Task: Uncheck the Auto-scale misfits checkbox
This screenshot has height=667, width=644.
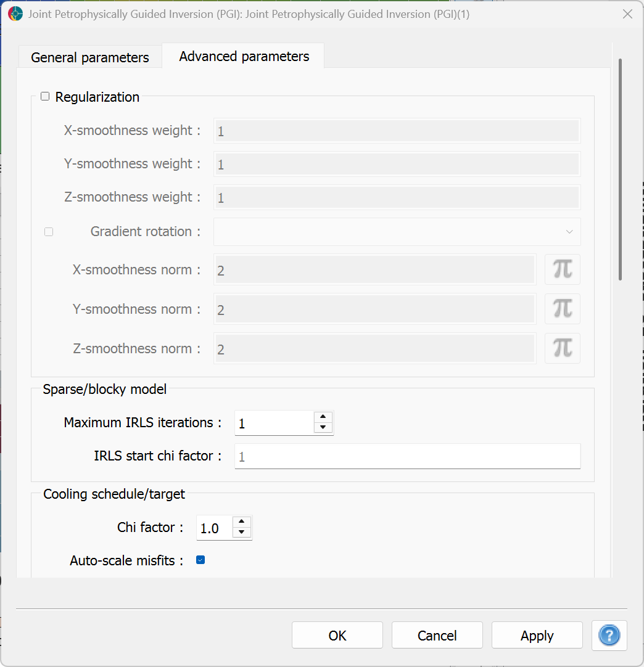Action: coord(200,560)
